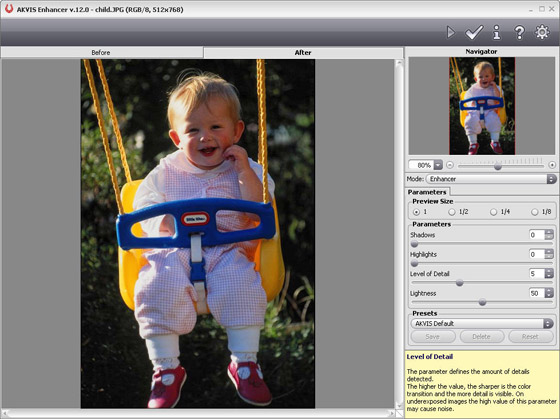Viewport: 560px width, 419px height.
Task: Click the vertical scrollbar of the image view
Action: (399, 234)
